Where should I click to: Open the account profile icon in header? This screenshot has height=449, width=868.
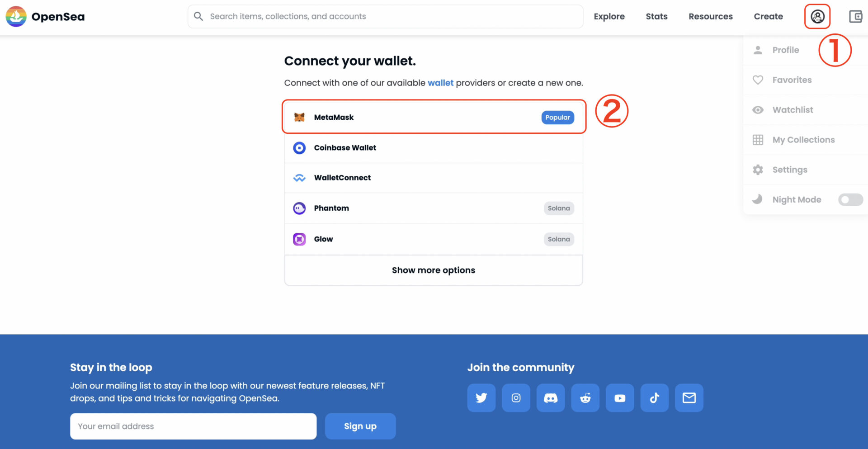point(817,17)
